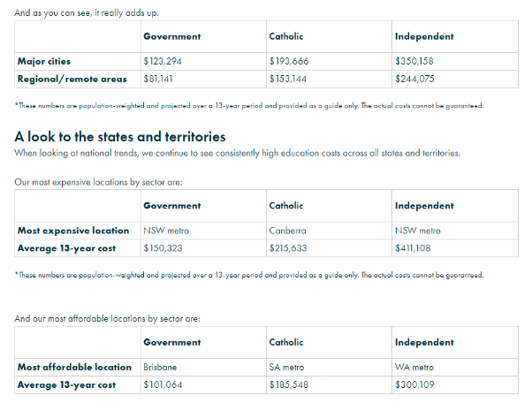Viewport: 532px width, 403px height.
Task: Click the 'Most affordable location' row label
Action: click(x=73, y=368)
